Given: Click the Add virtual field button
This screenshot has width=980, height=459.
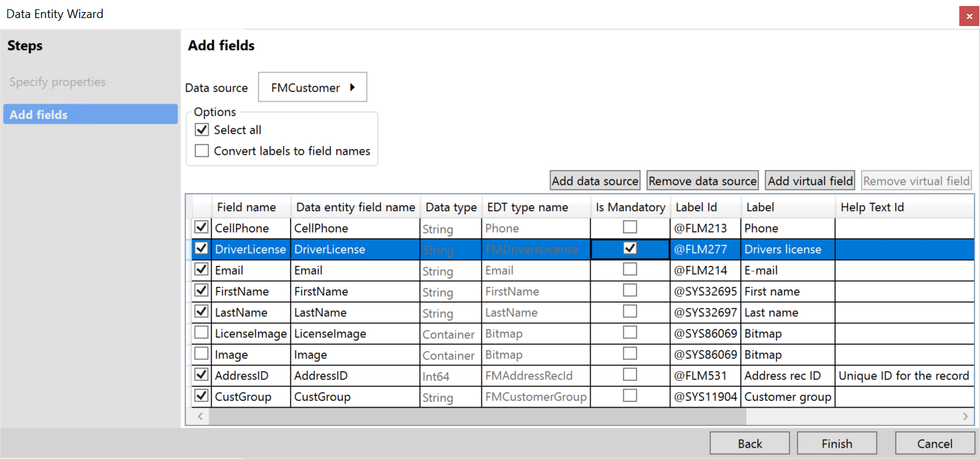Looking at the screenshot, I should point(810,181).
